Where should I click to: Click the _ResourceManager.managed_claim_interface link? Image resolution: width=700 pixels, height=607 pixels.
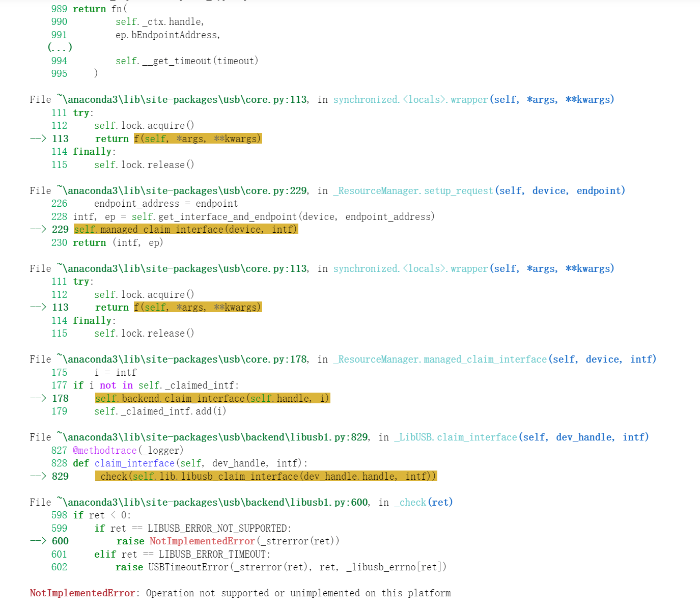pos(439,359)
